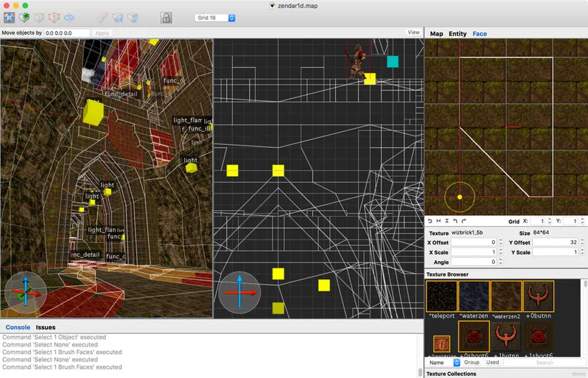The image size is (588, 378).
Task: Rotate texture counter-clockwise in the UV editor
Action: (x=455, y=221)
